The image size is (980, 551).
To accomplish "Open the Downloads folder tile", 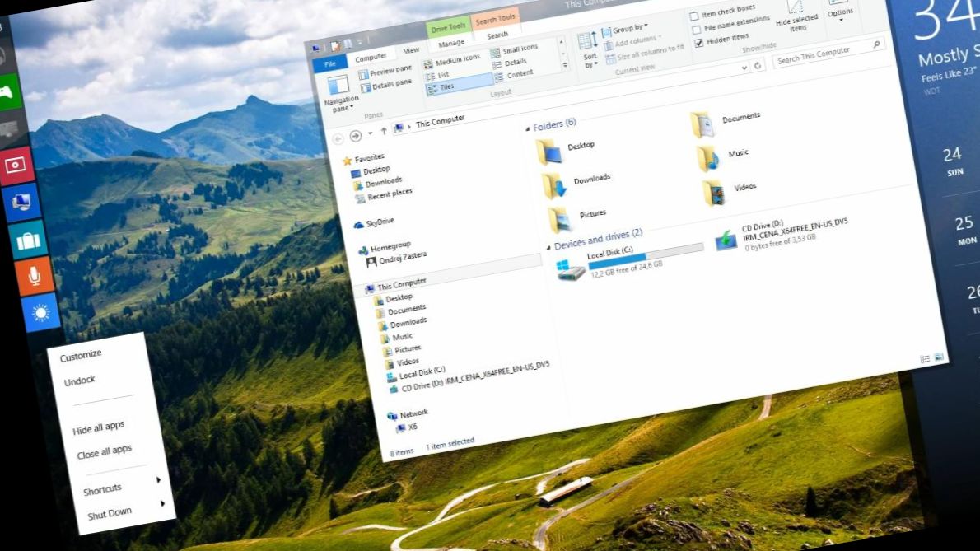I will [x=578, y=184].
